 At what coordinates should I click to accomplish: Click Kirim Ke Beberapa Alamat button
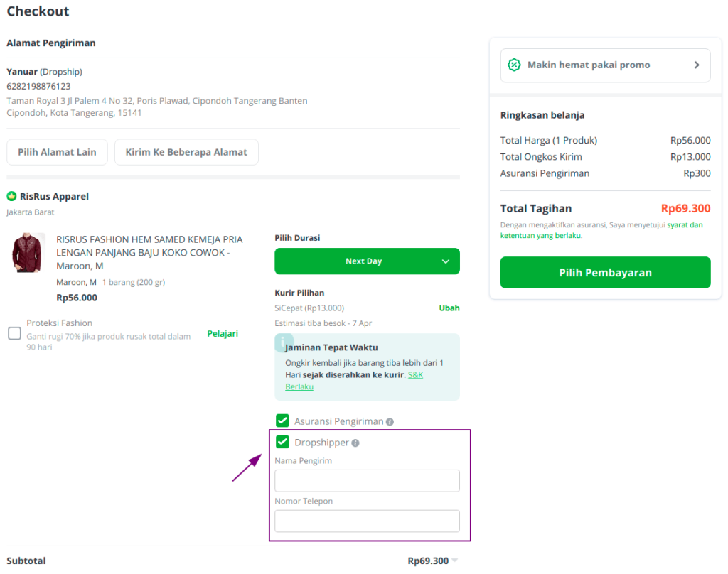(186, 152)
